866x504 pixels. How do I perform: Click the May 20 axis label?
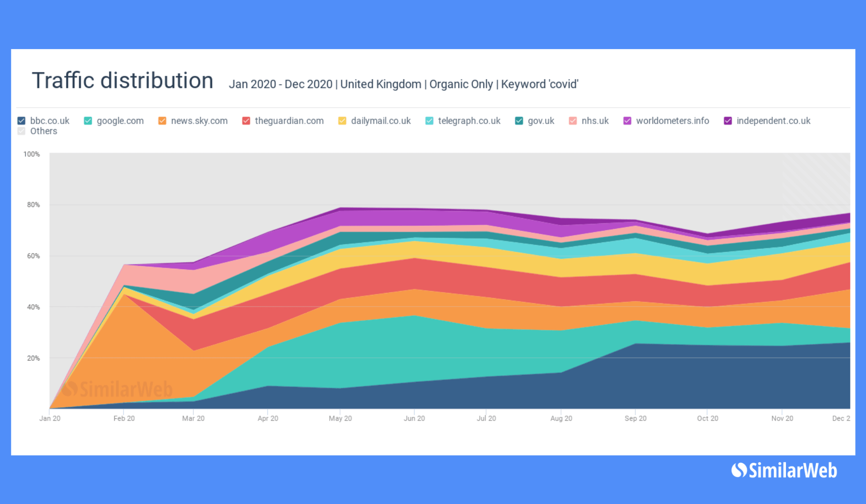pos(340,418)
